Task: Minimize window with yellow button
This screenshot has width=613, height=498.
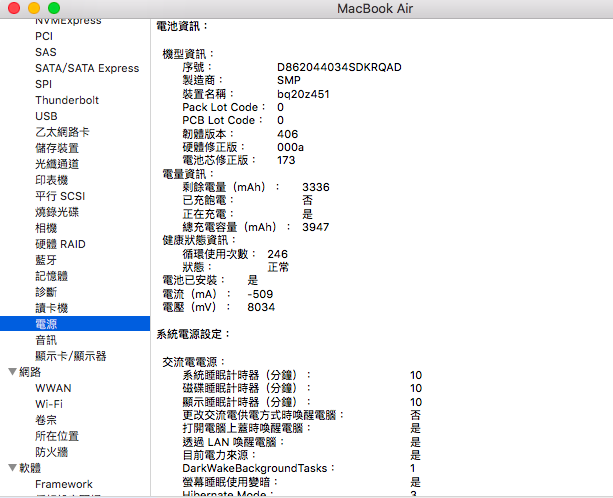Action: coord(34,8)
